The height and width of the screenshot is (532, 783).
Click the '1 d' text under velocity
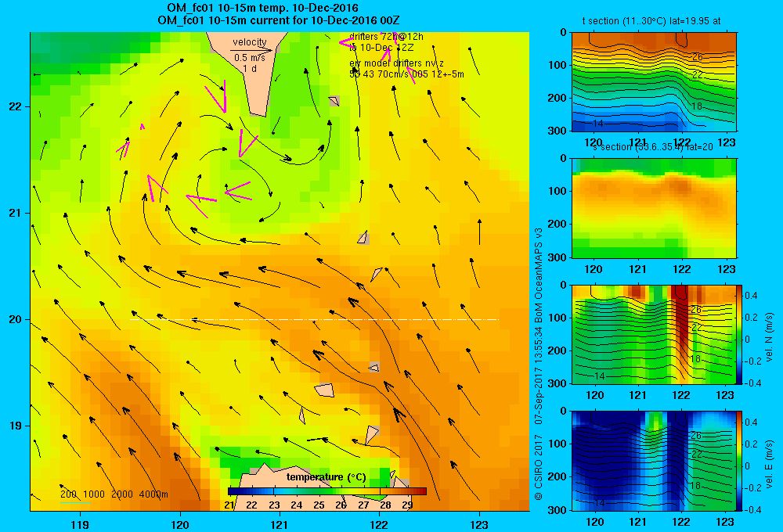pos(250,68)
